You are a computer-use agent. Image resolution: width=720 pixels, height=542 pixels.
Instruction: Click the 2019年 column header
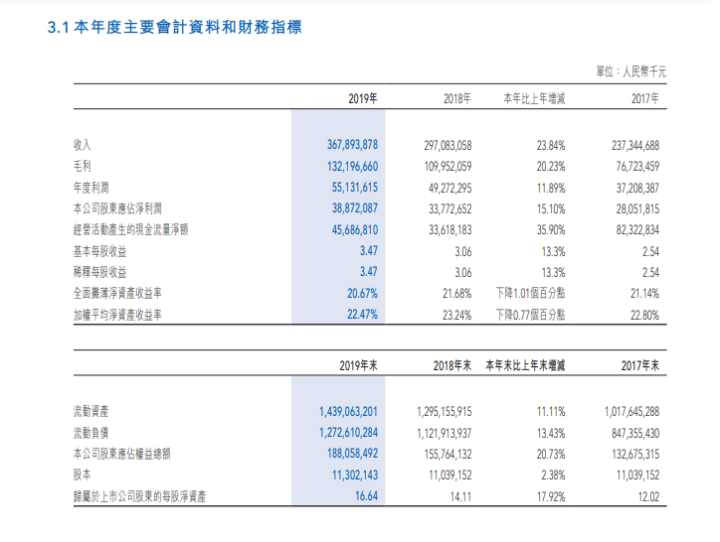coord(363,99)
